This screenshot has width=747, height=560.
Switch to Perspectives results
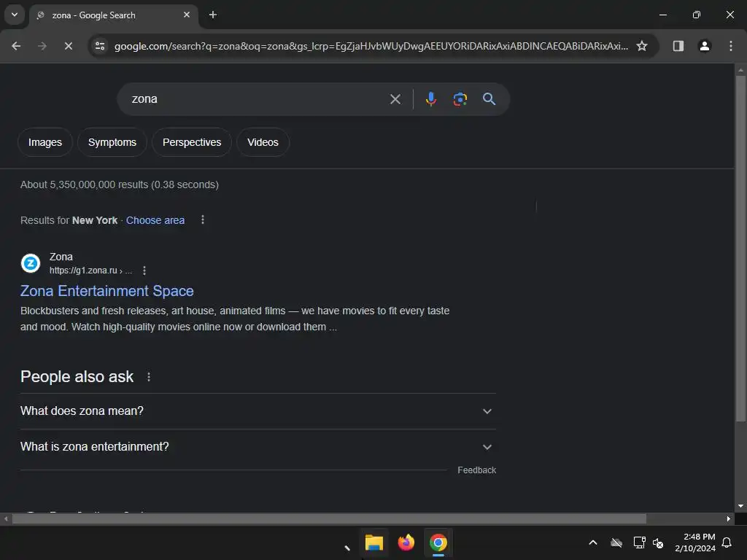click(192, 142)
